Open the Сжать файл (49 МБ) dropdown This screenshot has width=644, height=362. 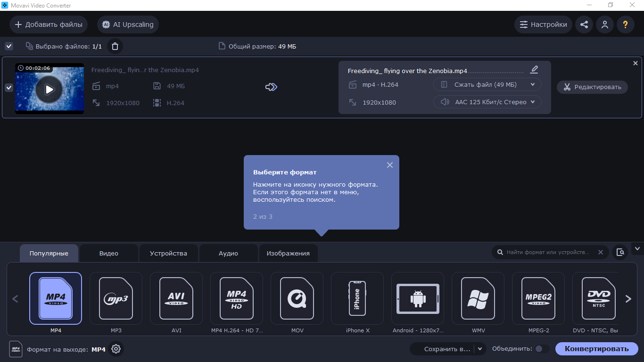(487, 84)
